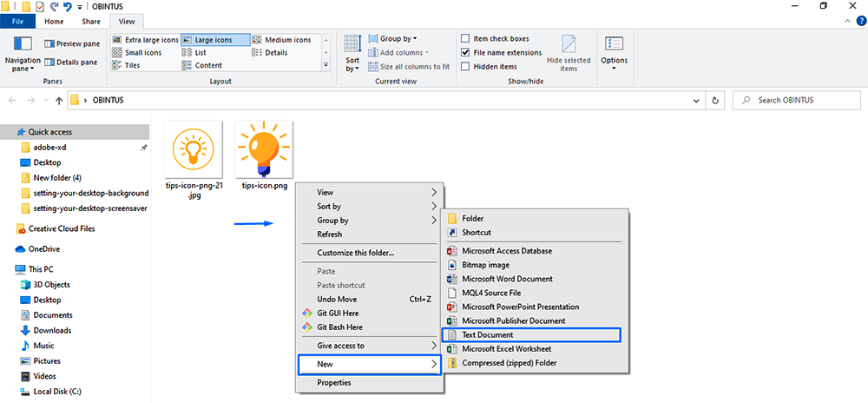Open the Group by dropdown in ribbon
868x403 pixels.
398,39
